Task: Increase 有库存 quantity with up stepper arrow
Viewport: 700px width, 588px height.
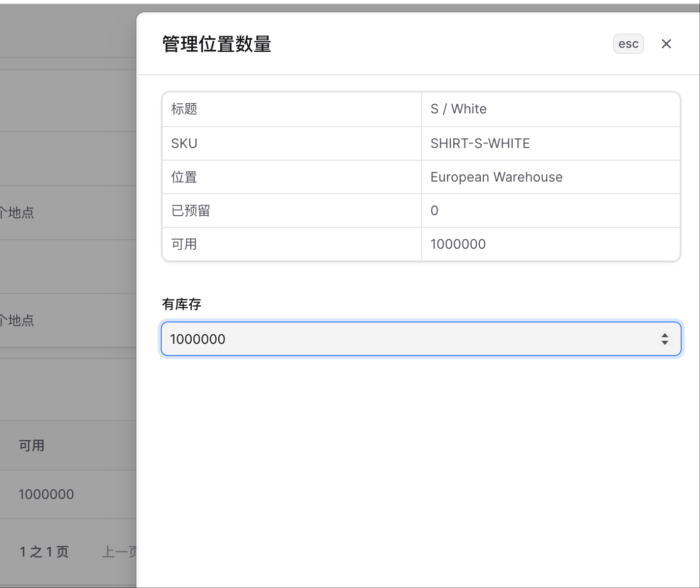Action: [x=664, y=335]
